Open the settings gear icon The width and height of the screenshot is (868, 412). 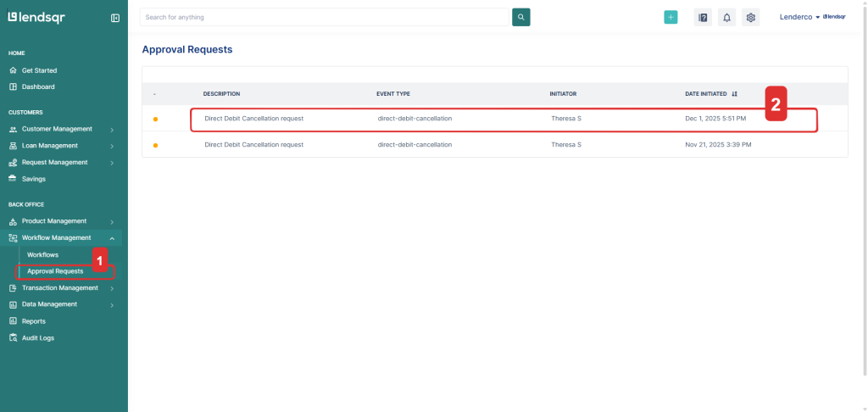[x=750, y=17]
